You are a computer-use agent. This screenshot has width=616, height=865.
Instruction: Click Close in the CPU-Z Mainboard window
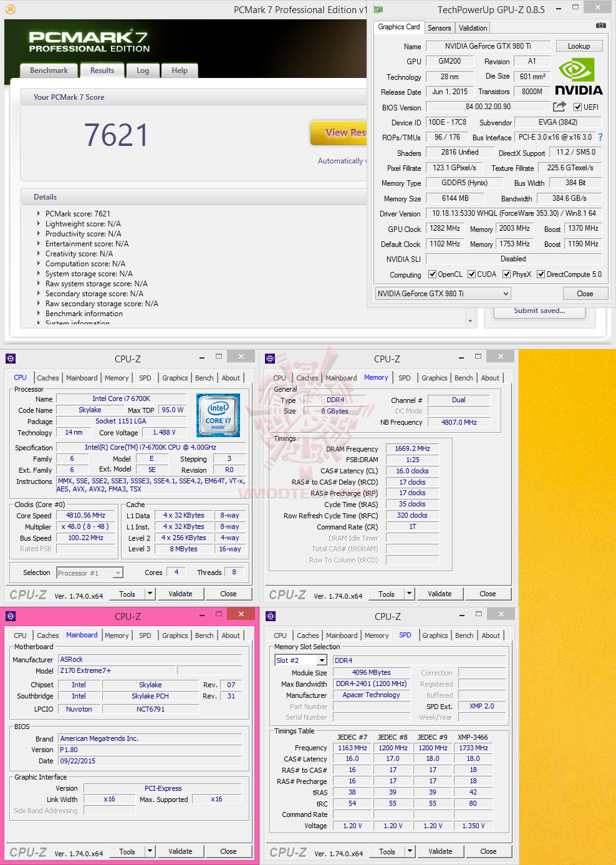(228, 851)
